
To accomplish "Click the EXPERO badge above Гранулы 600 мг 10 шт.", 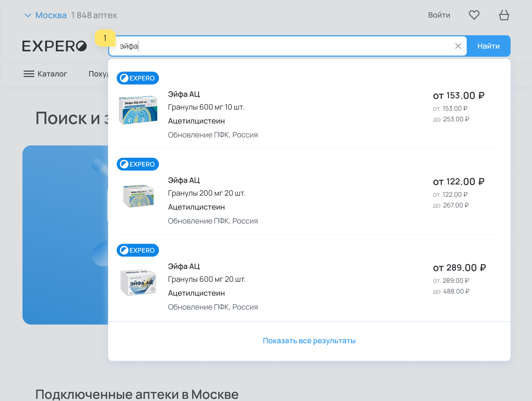I will coord(138,78).
